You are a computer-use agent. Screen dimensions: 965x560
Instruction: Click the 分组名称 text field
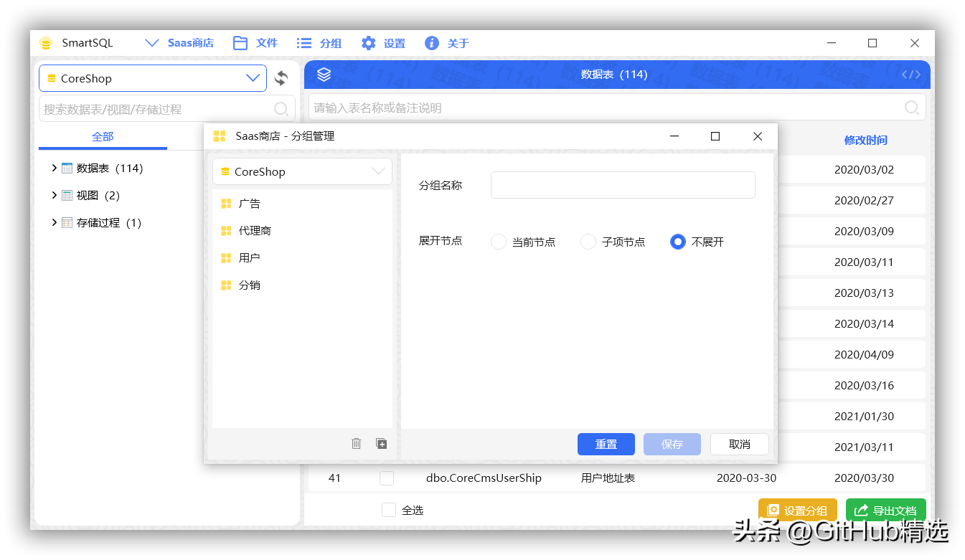pyautogui.click(x=623, y=185)
